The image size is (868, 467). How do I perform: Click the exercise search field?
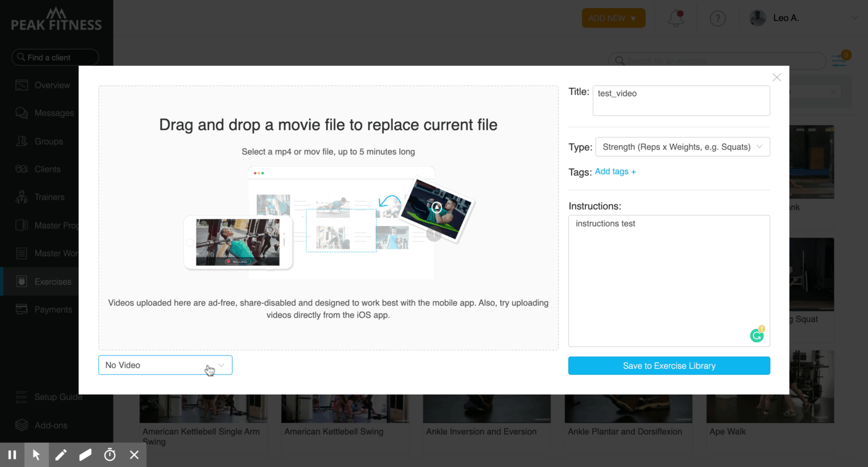pyautogui.click(x=717, y=61)
